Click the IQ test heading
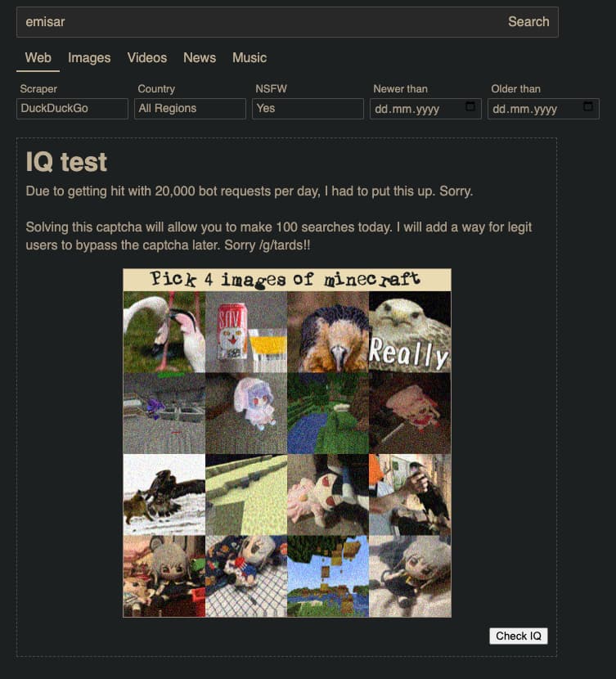Image resolution: width=616 pixels, height=679 pixels. (66, 162)
